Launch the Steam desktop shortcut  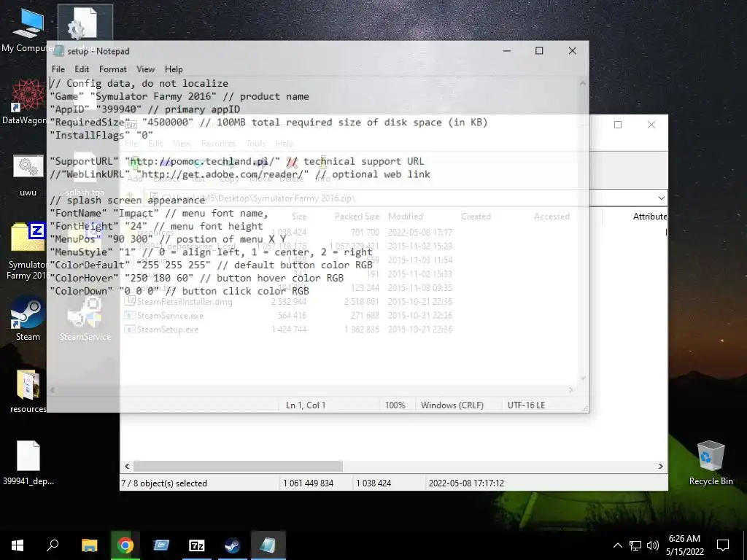(28, 319)
